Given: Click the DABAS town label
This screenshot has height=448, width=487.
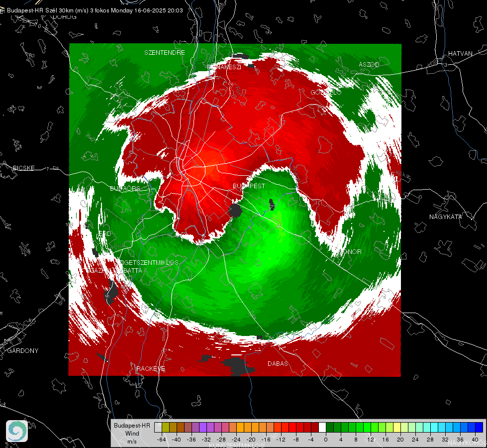Looking at the screenshot, I should [278, 363].
